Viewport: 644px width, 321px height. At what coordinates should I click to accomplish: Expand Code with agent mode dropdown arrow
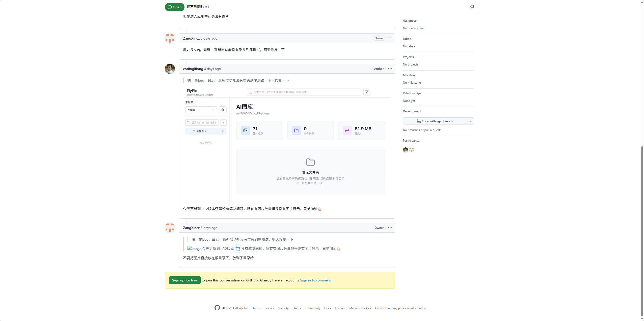[x=470, y=121]
